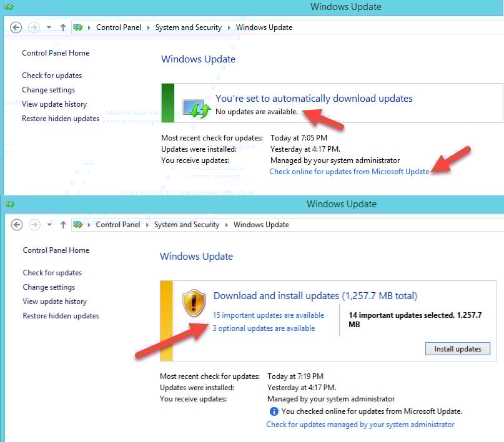Viewport: 504px width, 442px height.
Task: Open recent locations dropdown in lower window
Action: 49,225
